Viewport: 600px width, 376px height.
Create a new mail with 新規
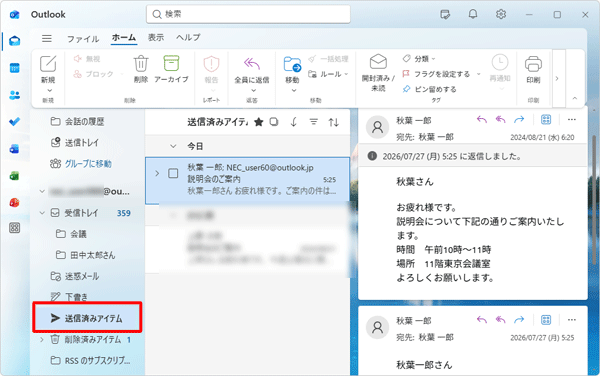48,69
